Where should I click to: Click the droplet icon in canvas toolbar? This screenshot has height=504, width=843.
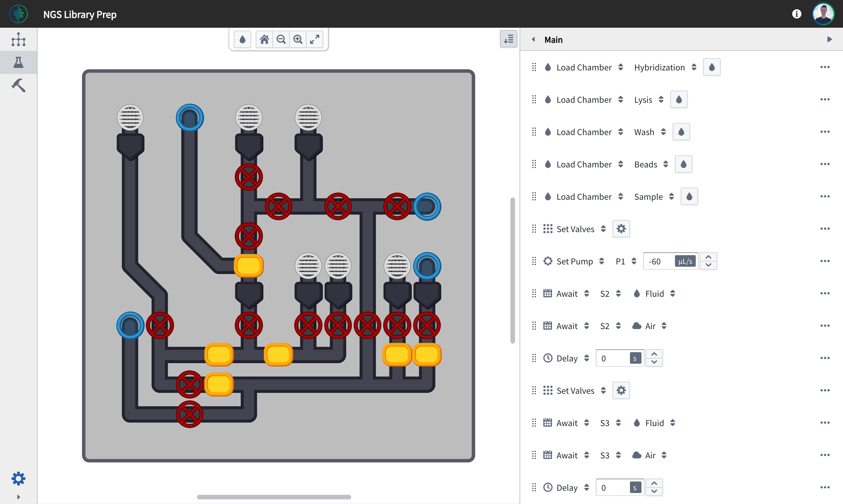click(x=242, y=39)
